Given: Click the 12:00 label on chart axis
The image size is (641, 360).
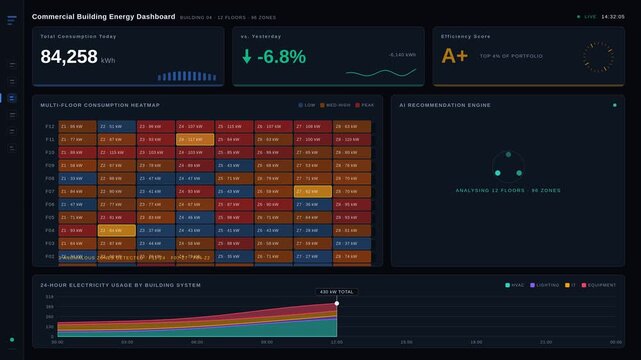Looking at the screenshot, I should pos(336,342).
